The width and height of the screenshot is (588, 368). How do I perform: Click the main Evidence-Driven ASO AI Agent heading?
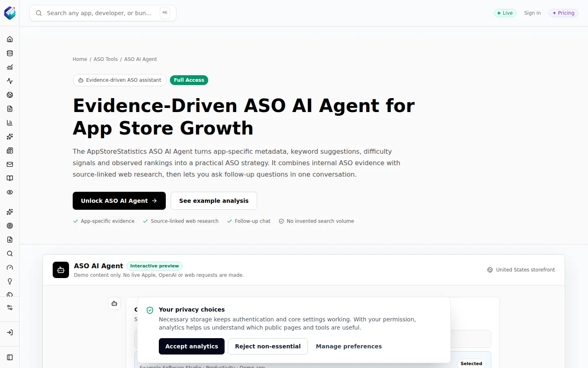pos(244,117)
